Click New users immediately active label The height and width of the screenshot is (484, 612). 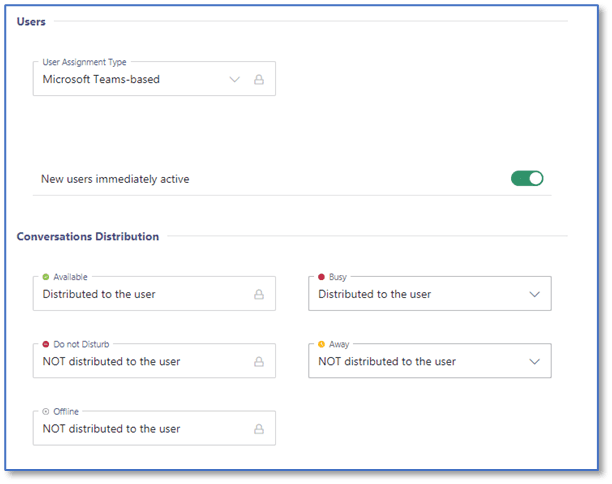[x=115, y=179]
